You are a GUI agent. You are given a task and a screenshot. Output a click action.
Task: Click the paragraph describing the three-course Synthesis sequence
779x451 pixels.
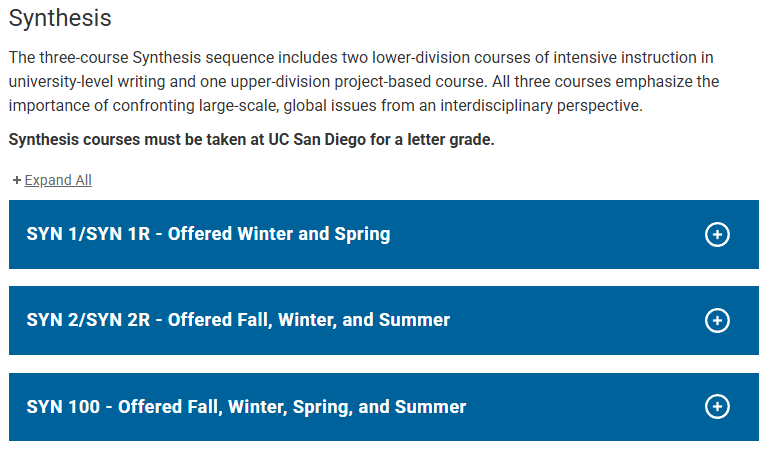[x=364, y=81]
